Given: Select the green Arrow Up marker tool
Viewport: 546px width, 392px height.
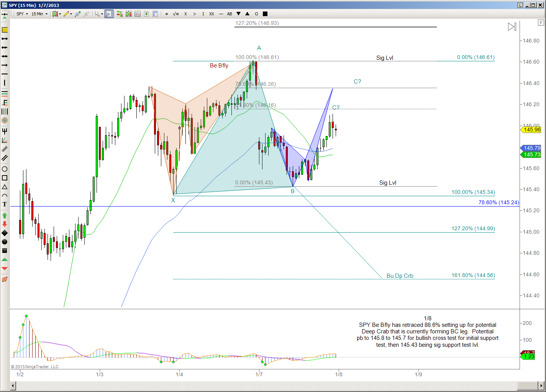Looking at the screenshot, I should [x=5, y=215].
